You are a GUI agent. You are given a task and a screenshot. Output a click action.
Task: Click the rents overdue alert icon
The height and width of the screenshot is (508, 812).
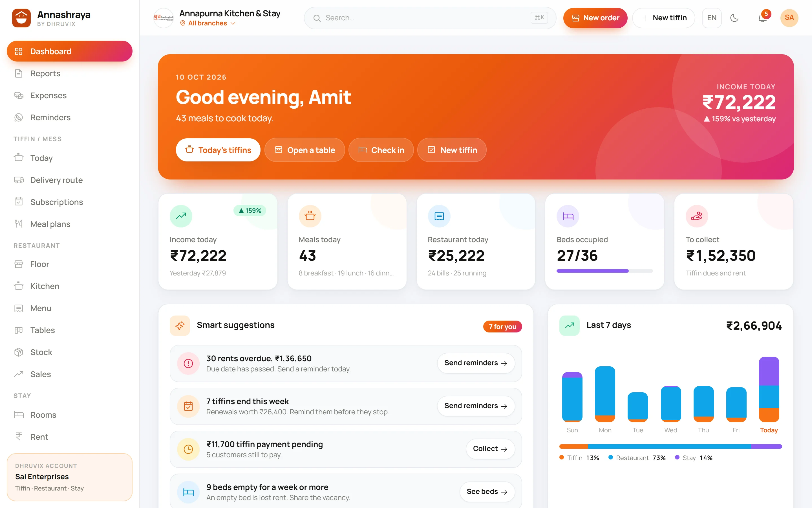pyautogui.click(x=188, y=364)
